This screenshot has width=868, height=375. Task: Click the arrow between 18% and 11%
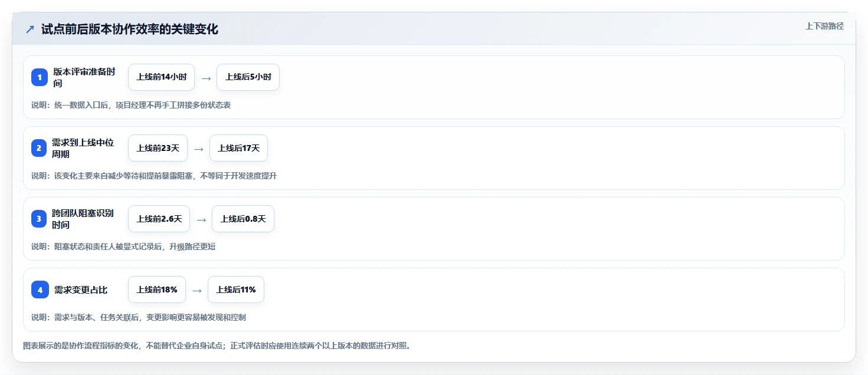[197, 290]
